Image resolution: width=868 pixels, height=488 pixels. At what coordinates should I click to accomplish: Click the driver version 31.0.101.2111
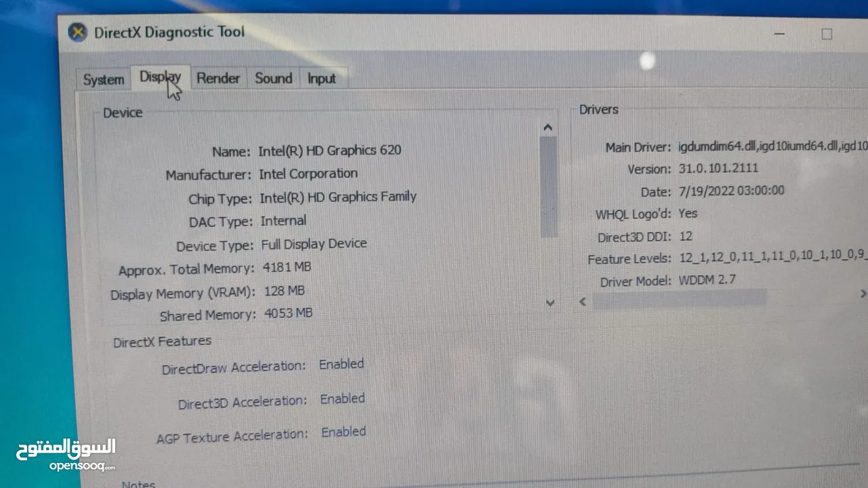point(718,168)
